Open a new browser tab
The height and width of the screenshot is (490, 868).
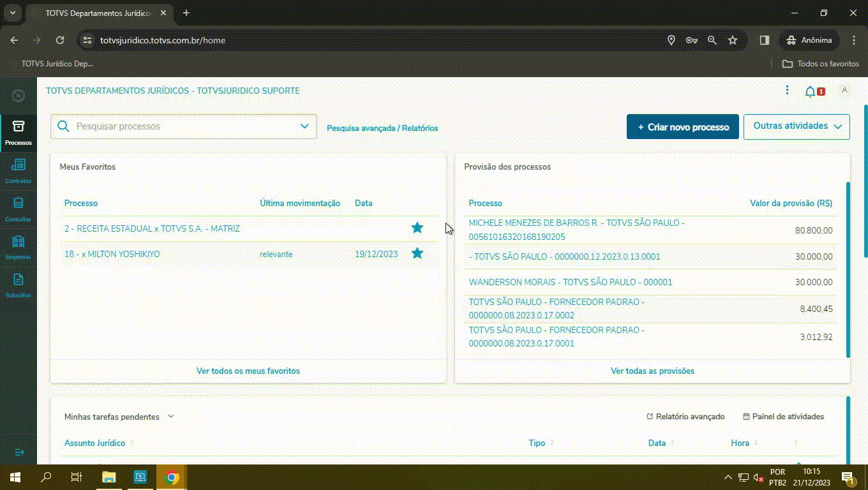pos(186,13)
